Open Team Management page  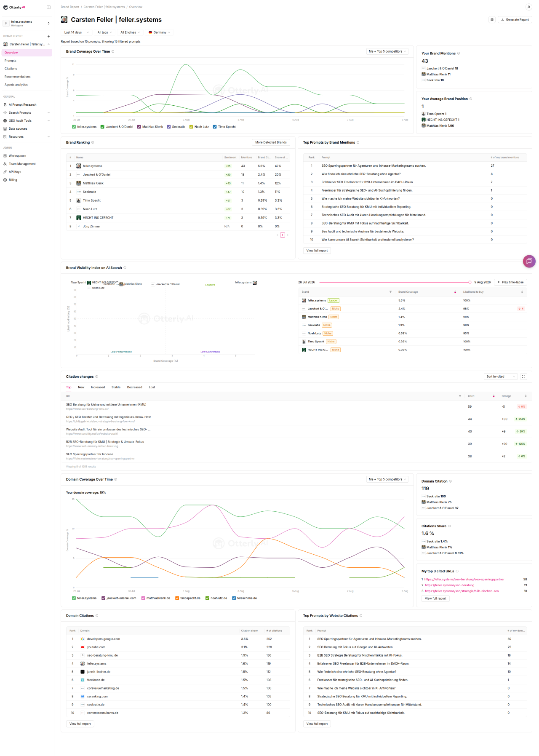coord(22,164)
